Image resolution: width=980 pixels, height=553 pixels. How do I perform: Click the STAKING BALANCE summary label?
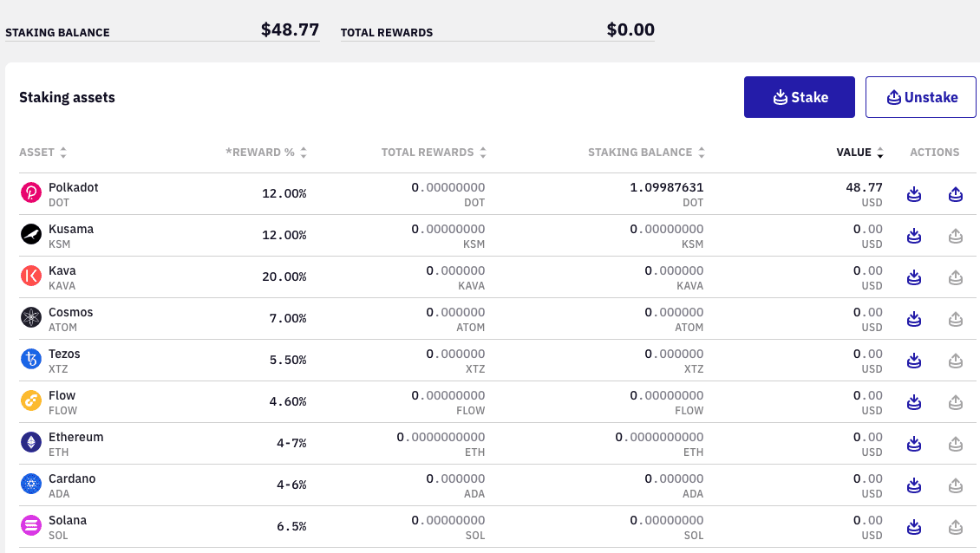pos(57,32)
